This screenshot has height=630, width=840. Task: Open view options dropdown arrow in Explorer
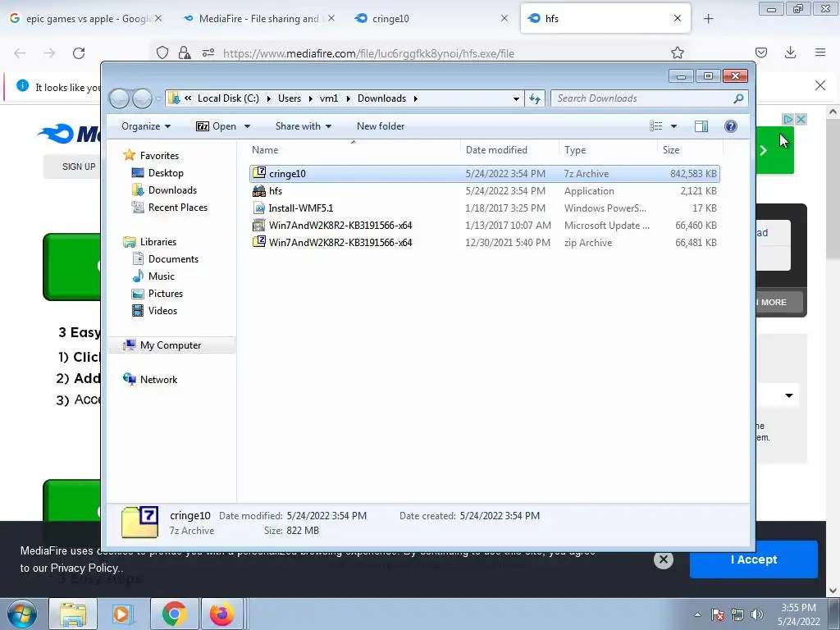click(673, 126)
